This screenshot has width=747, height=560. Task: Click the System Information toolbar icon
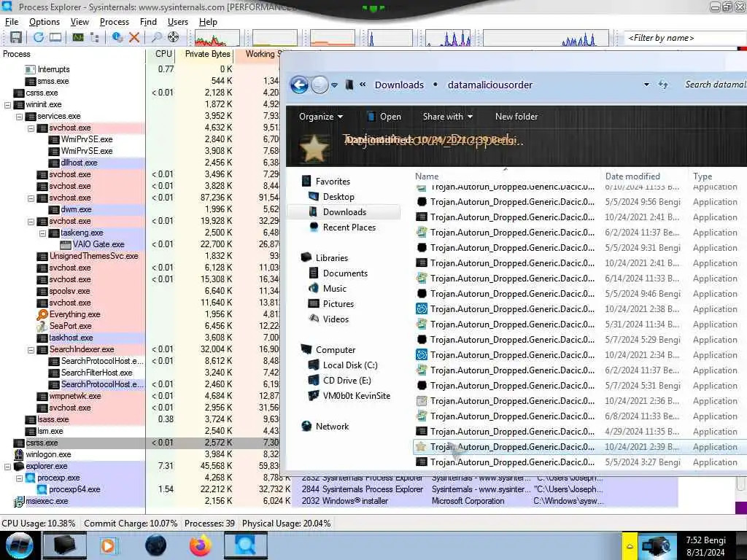pyautogui.click(x=77, y=37)
